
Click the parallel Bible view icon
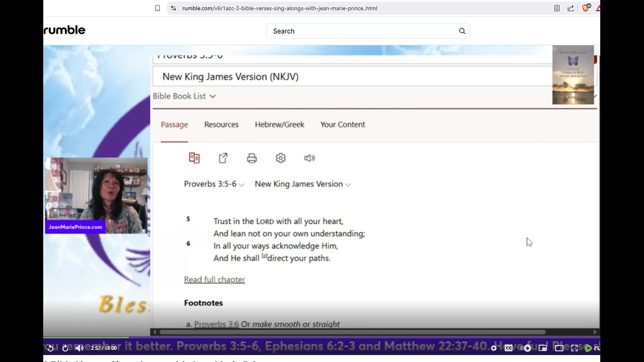(x=194, y=158)
